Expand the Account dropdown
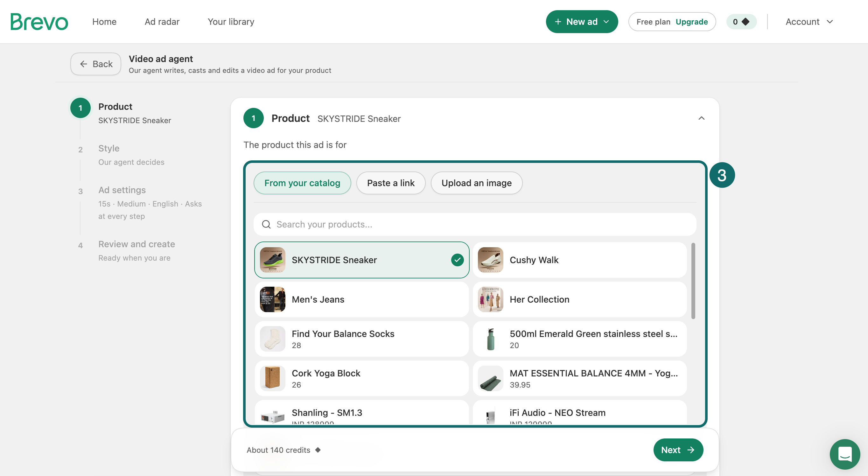Image resolution: width=868 pixels, height=476 pixels. (809, 22)
